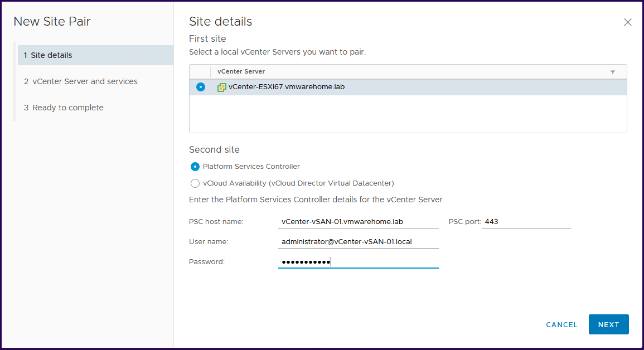Focus the PSC port field
This screenshot has width=644, height=350.
click(526, 222)
